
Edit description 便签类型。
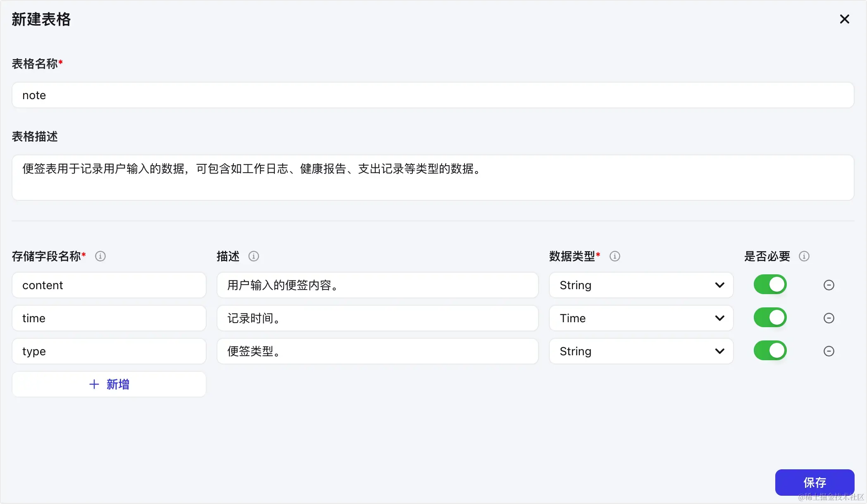coord(378,351)
